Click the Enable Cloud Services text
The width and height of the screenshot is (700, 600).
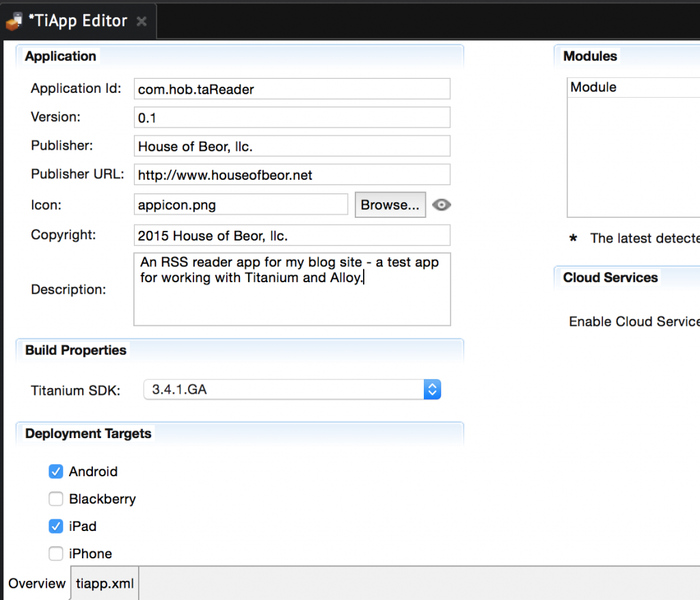point(634,321)
